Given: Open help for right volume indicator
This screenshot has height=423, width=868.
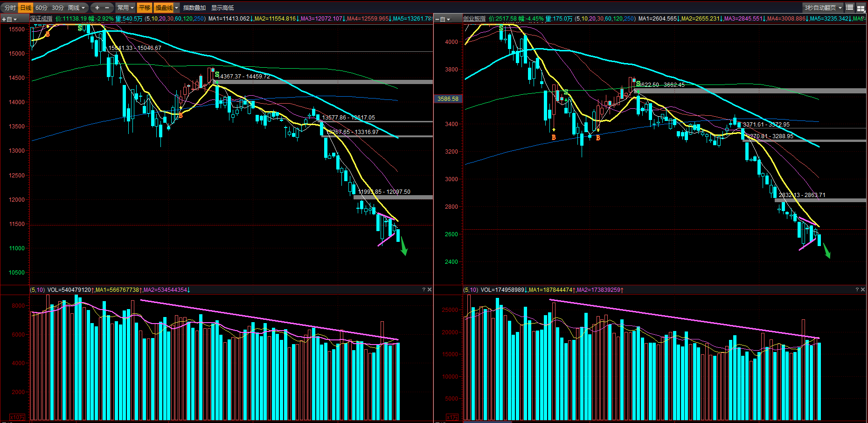Looking at the screenshot, I should coord(857,289).
